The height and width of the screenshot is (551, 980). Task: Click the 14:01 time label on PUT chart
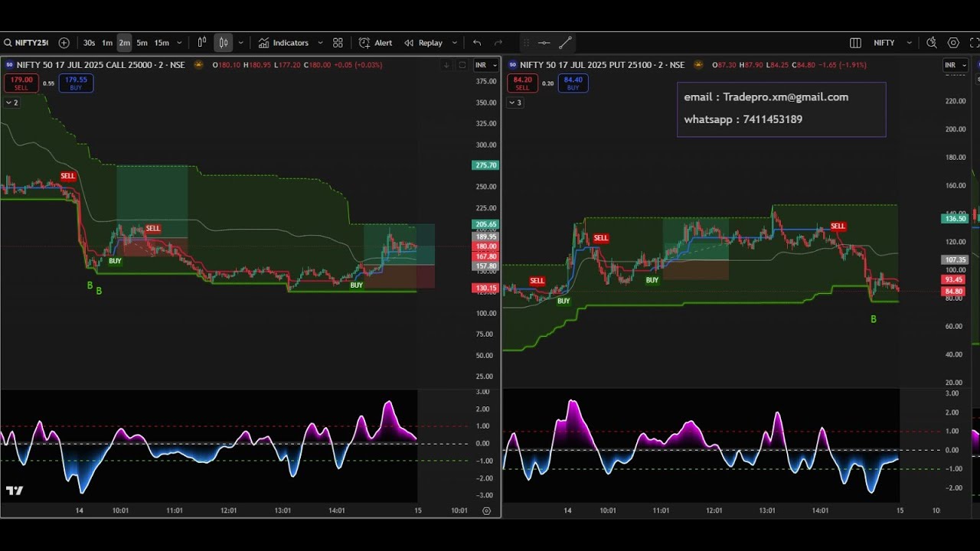click(x=820, y=510)
